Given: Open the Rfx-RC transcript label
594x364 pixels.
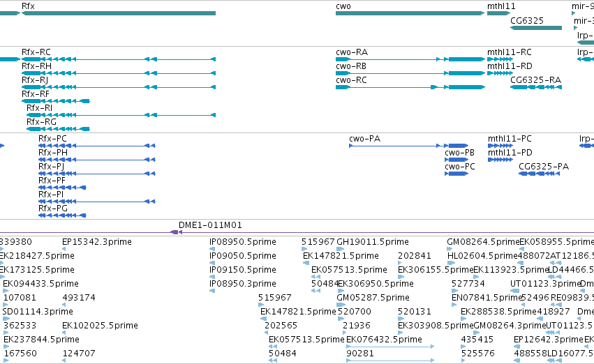Looking at the screenshot, I should point(36,52).
